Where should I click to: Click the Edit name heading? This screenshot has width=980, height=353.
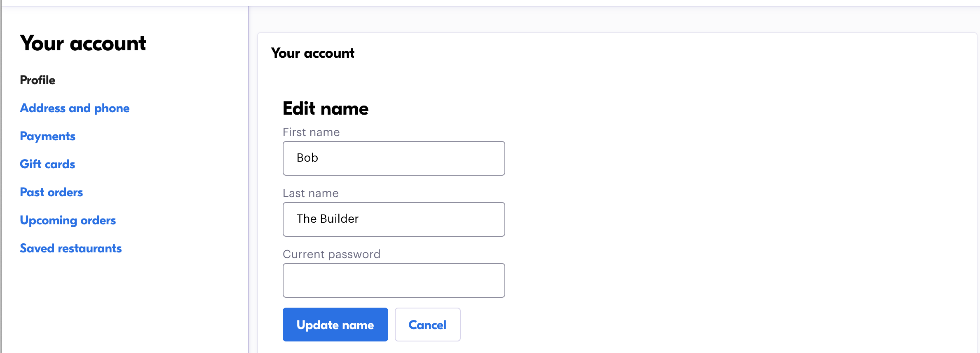pos(326,108)
